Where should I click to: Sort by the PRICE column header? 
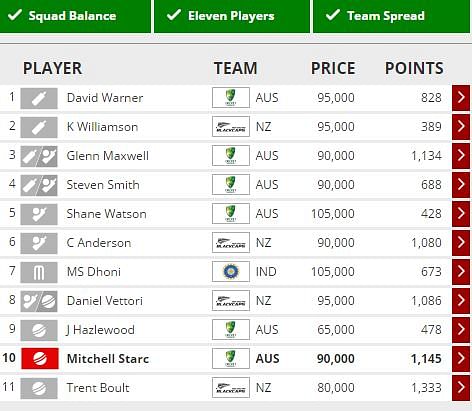[x=333, y=68]
